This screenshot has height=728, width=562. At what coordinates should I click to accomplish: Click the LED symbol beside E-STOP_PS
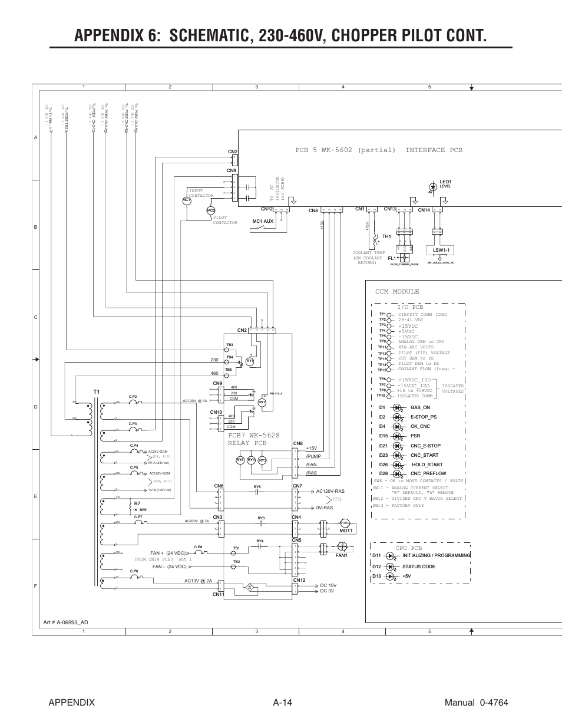click(397, 417)
